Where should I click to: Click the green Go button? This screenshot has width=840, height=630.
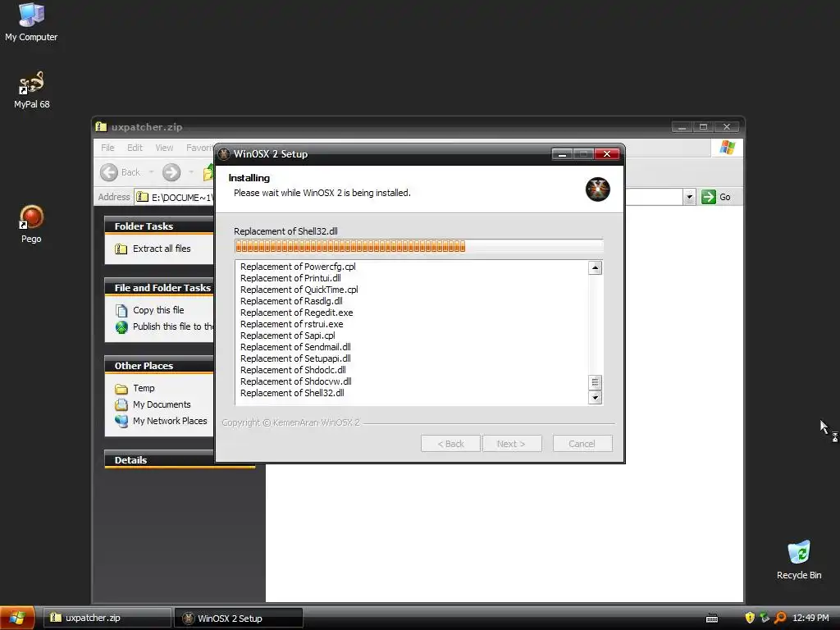[x=715, y=197]
